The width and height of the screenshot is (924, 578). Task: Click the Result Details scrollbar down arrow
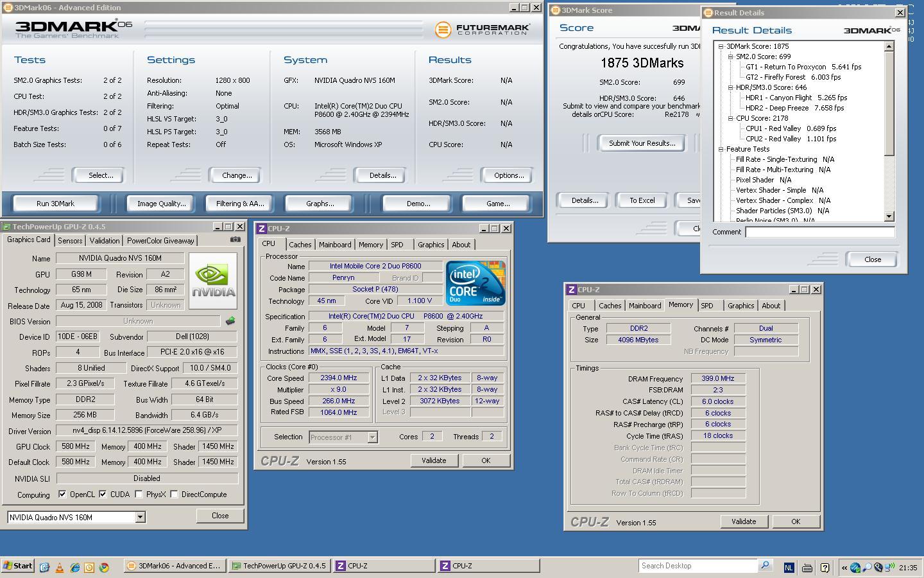click(889, 216)
